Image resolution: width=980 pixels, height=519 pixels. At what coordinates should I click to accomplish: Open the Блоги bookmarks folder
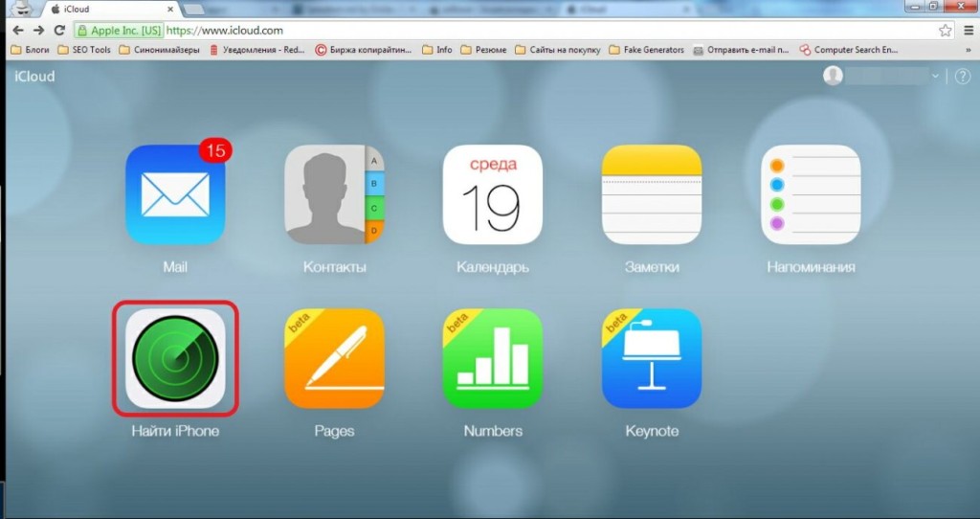[30, 50]
